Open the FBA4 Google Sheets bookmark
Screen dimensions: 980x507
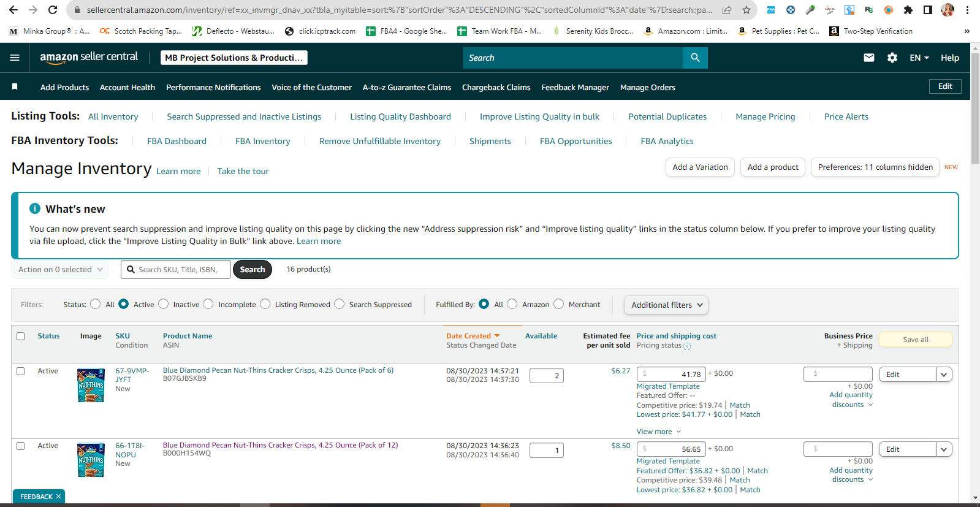[x=406, y=31]
